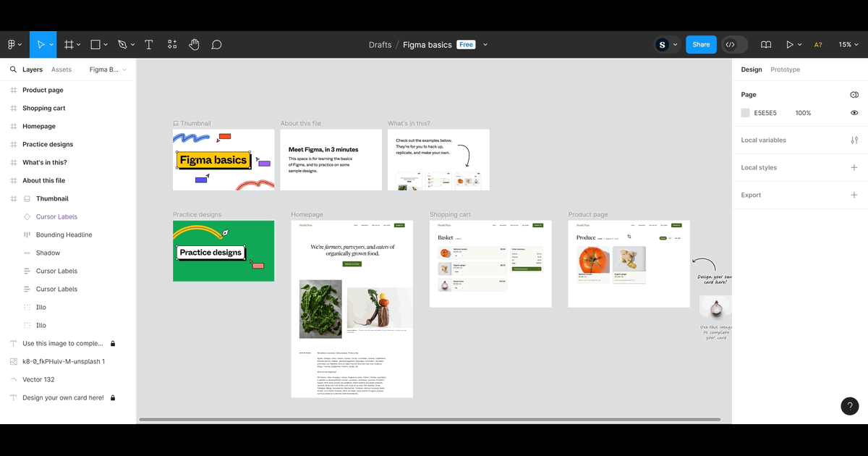Open the Figma main menu icon
The width and height of the screenshot is (868, 456).
pyautogui.click(x=12, y=44)
